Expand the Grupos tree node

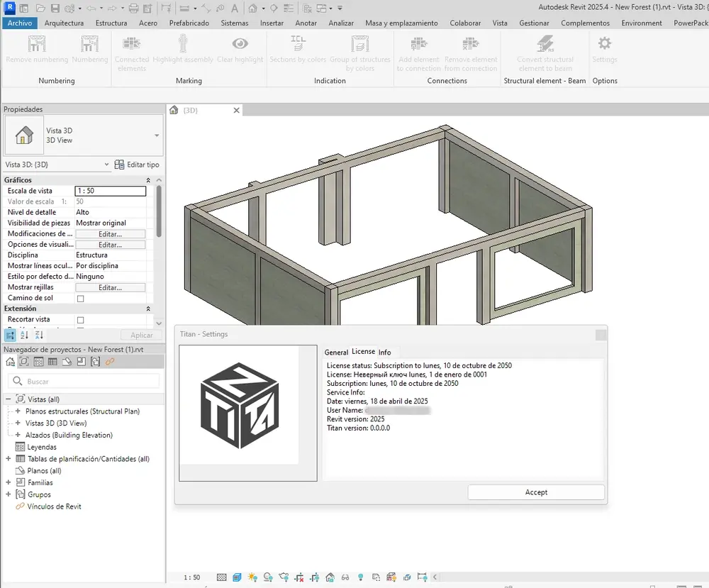[x=8, y=494]
